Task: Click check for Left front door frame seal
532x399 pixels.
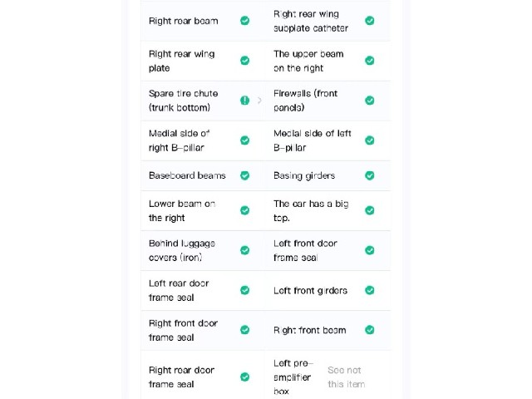Action: click(x=369, y=250)
